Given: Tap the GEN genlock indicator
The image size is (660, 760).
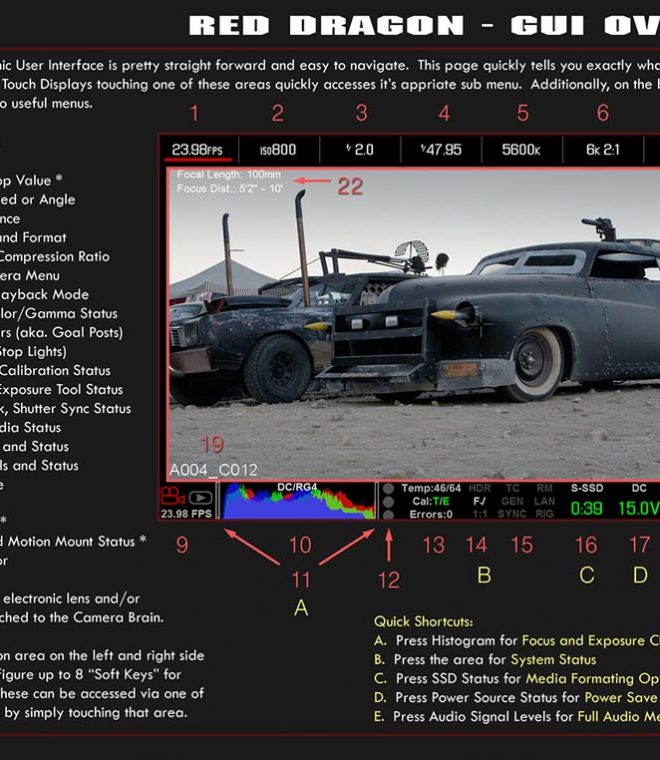Looking at the screenshot, I should coord(512,501).
